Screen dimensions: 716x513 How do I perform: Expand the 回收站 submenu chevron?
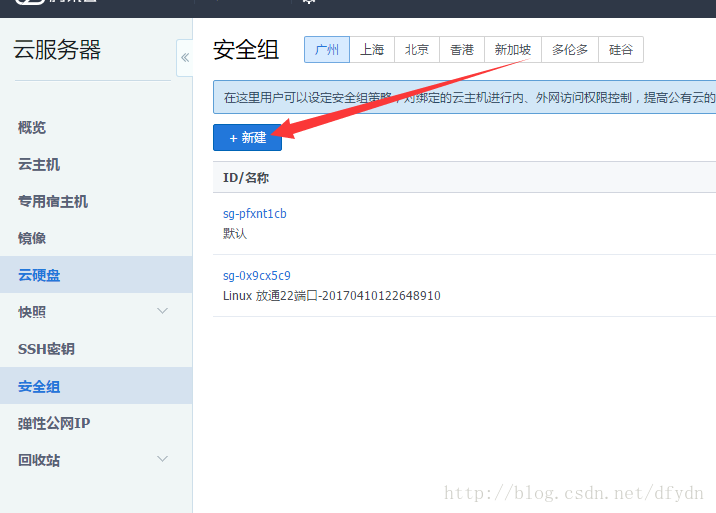coord(163,459)
